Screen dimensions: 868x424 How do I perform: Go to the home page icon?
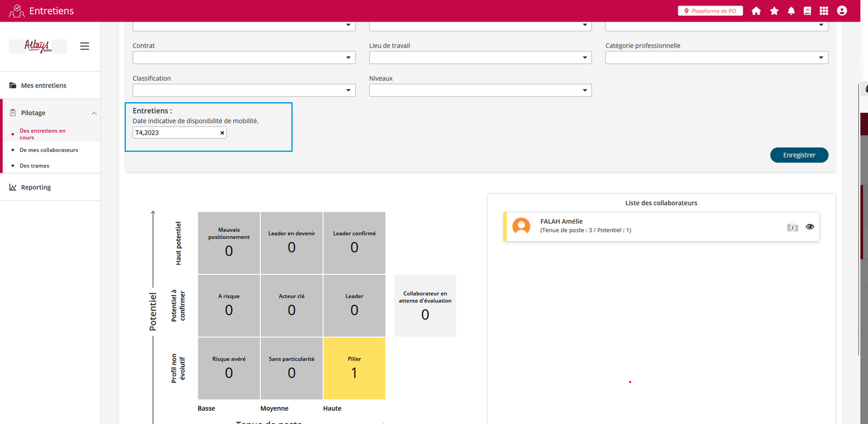[756, 11]
